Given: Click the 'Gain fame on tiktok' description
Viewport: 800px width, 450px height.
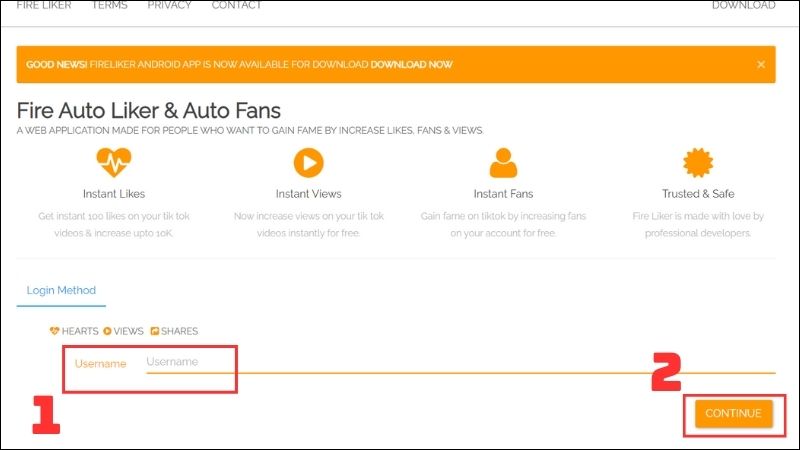Looking at the screenshot, I should (503, 224).
